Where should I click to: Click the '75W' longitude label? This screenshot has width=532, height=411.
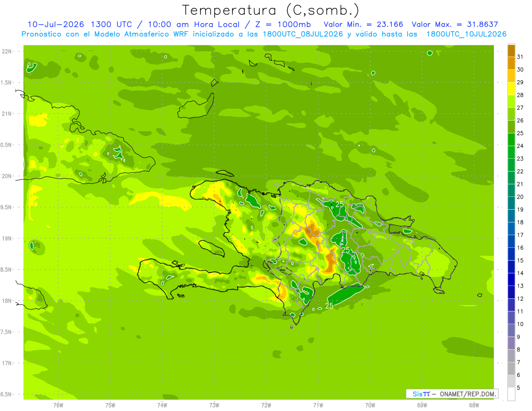(110, 405)
